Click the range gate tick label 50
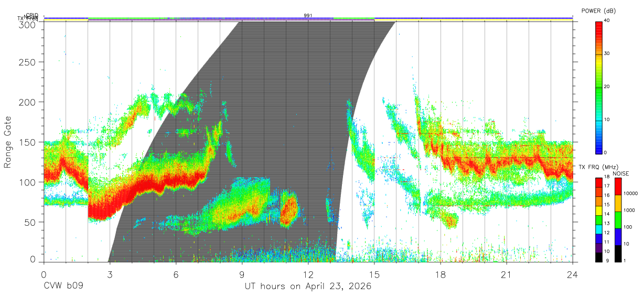The image size is (644, 297). pyautogui.click(x=31, y=222)
